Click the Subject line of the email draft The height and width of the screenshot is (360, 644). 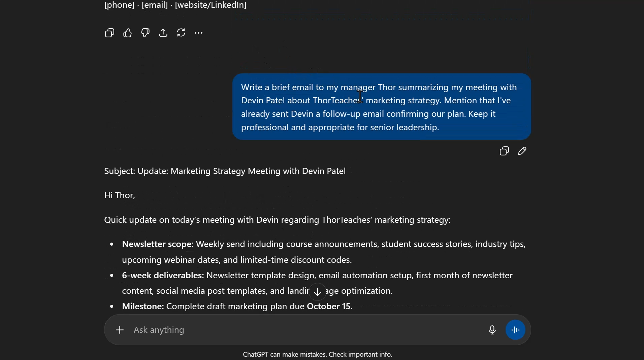click(x=225, y=171)
